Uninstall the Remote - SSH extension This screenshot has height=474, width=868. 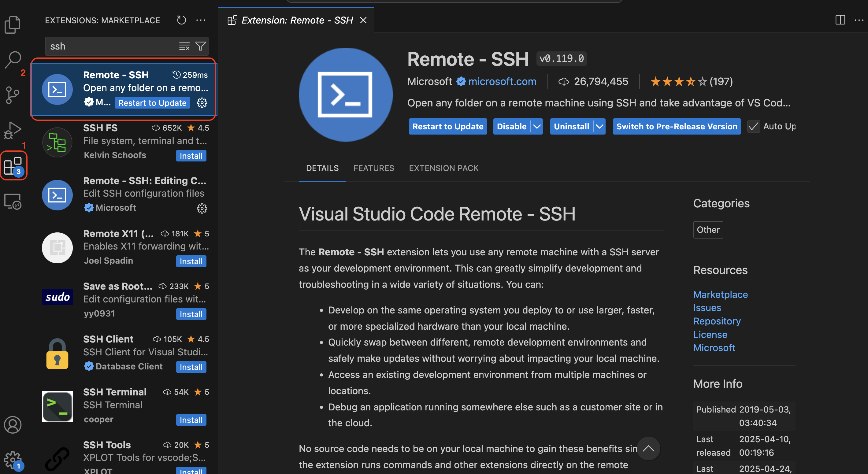[571, 126]
